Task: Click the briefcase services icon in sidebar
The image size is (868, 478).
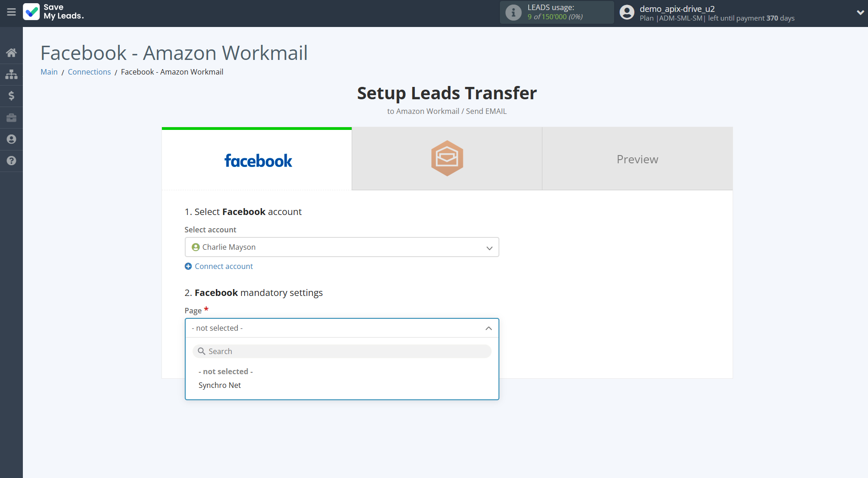Action: pos(11,118)
